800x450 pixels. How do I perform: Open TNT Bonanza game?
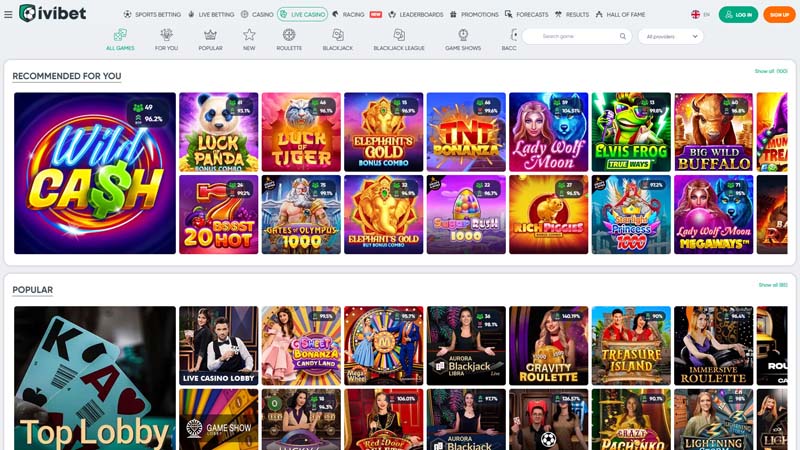466,132
